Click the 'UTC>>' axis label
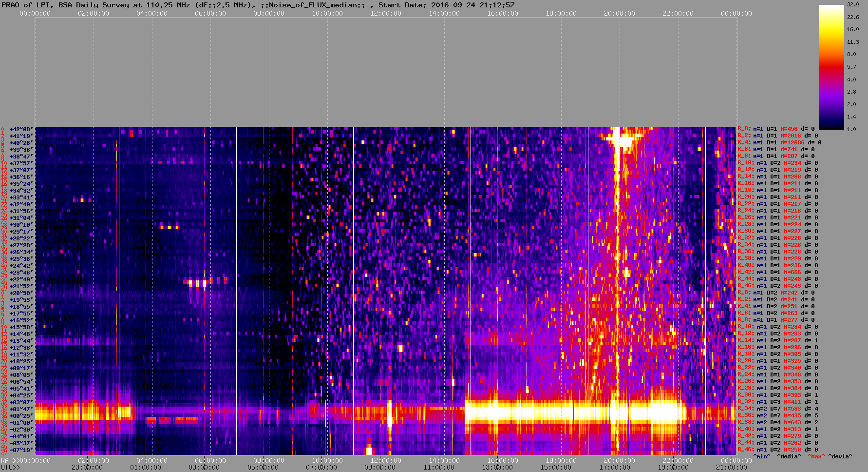The width and height of the screenshot is (868, 472). pyautogui.click(x=10, y=467)
